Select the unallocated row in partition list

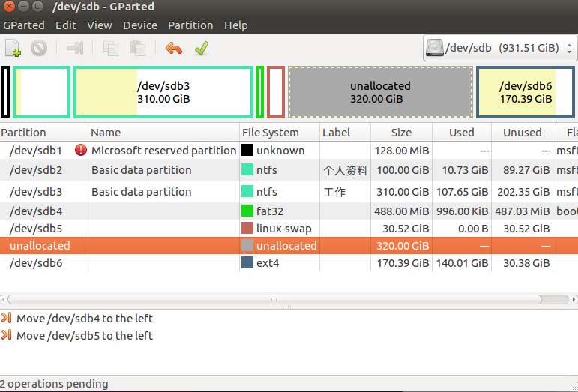point(289,245)
